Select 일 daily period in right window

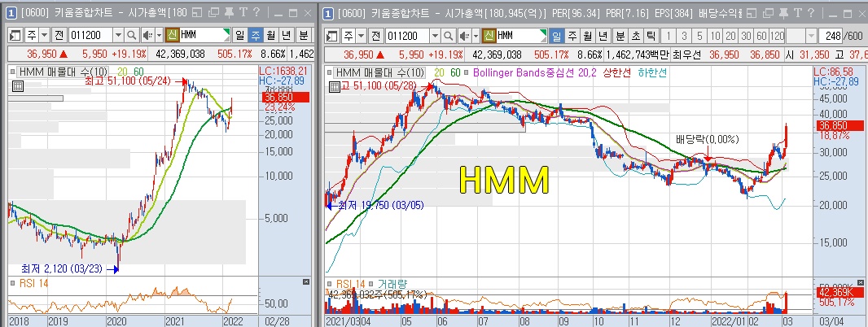click(x=556, y=36)
